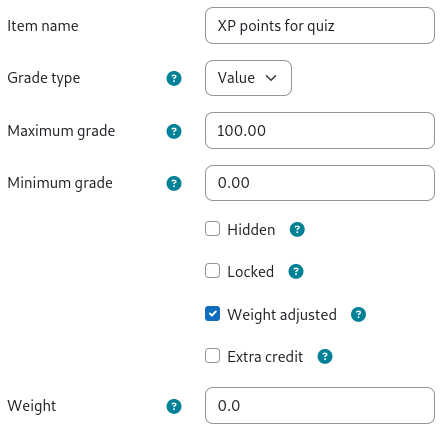Tick the Locked checkbox
Screen dimensions: 443x432
[x=212, y=271]
